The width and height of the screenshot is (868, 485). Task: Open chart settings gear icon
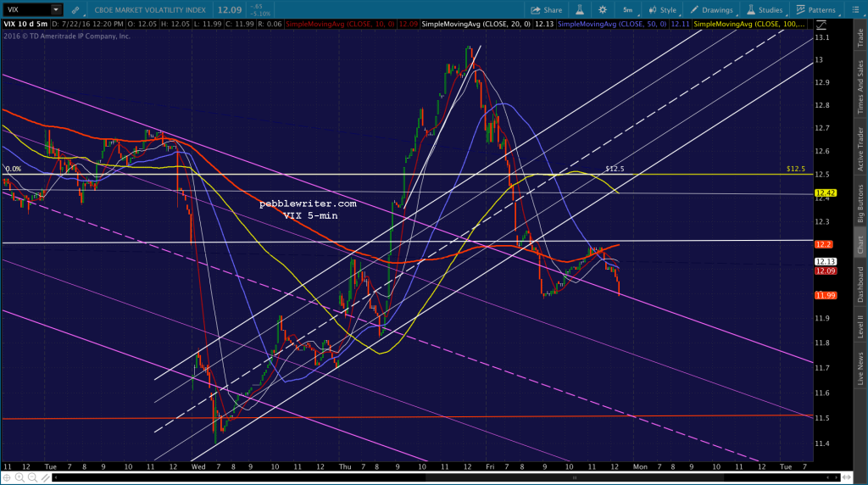(603, 10)
